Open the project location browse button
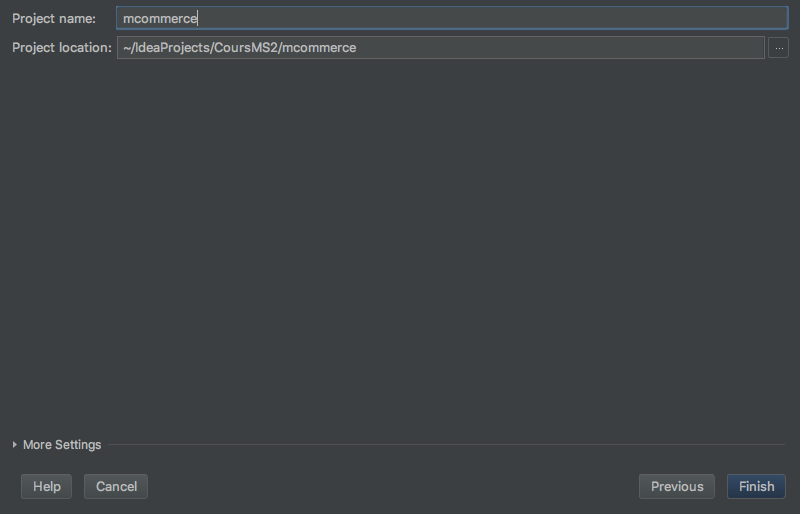Viewport: 800px width, 514px height. tap(778, 47)
